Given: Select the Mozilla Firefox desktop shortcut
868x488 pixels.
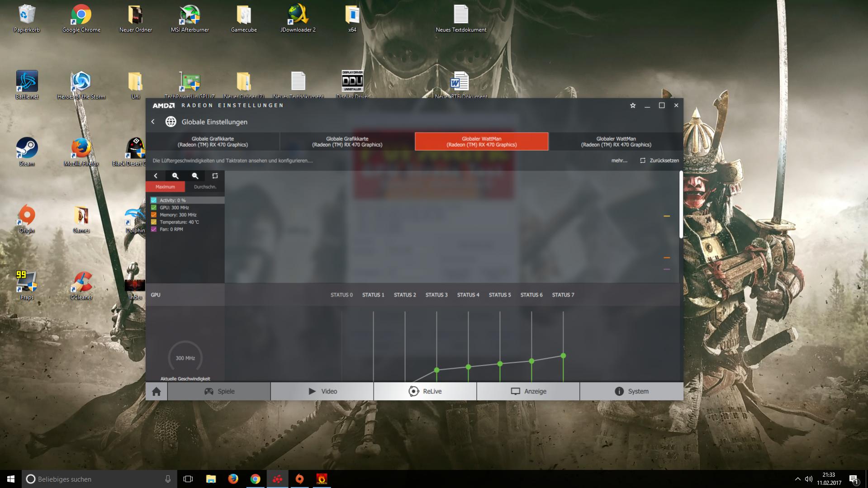Looking at the screenshot, I should coord(81,152).
